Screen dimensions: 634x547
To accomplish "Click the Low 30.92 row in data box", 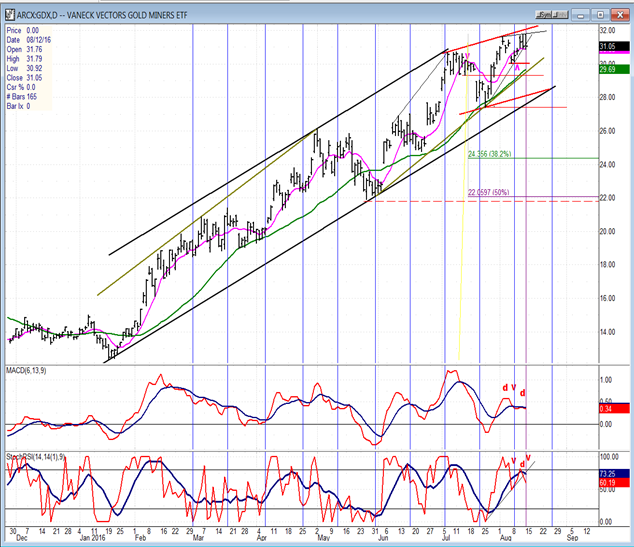I will pos(24,68).
